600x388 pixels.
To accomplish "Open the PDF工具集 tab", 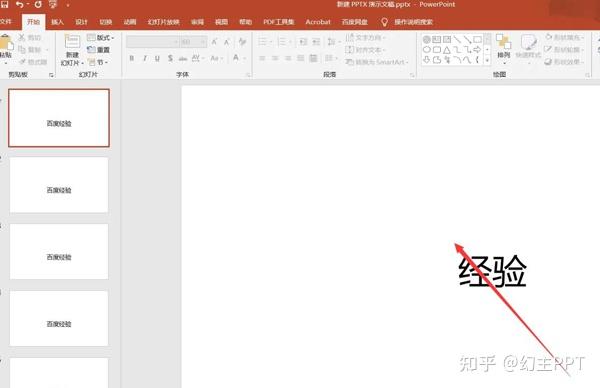I will click(279, 22).
